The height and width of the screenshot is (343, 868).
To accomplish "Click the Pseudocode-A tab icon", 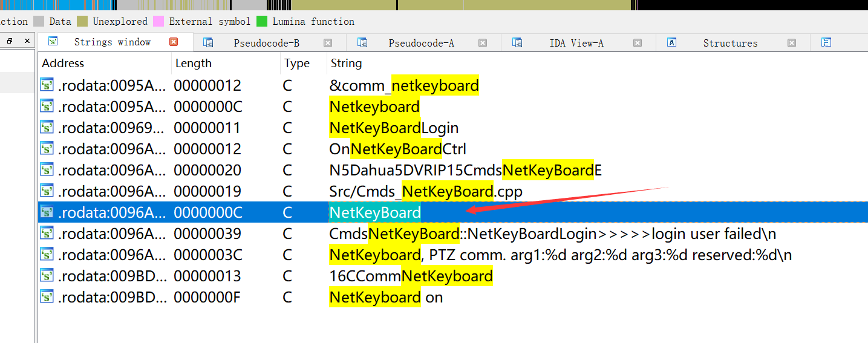I will point(363,43).
